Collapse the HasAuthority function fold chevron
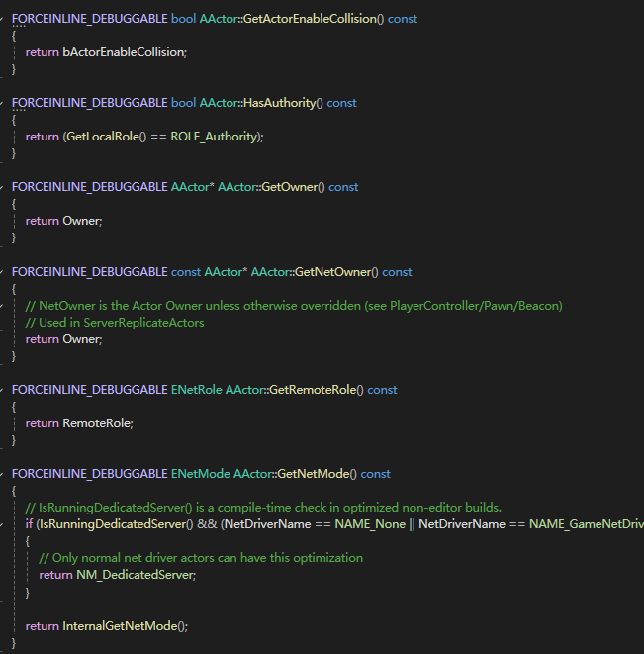 pyautogui.click(x=2, y=103)
